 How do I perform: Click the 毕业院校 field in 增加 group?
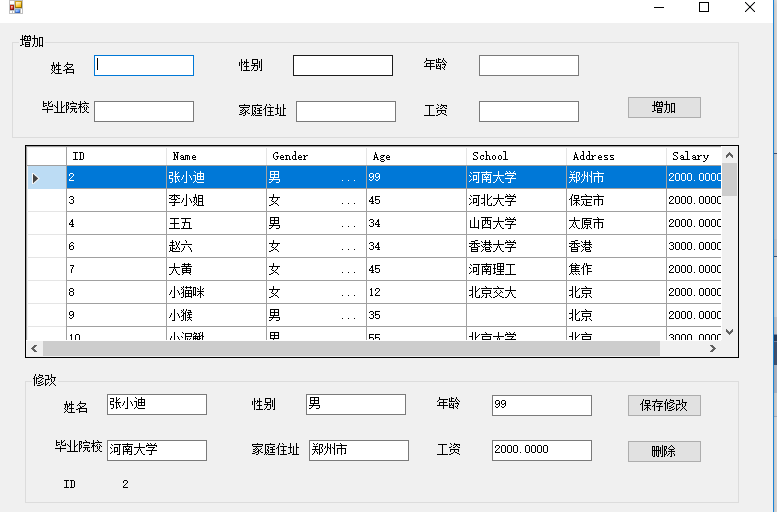point(144,112)
